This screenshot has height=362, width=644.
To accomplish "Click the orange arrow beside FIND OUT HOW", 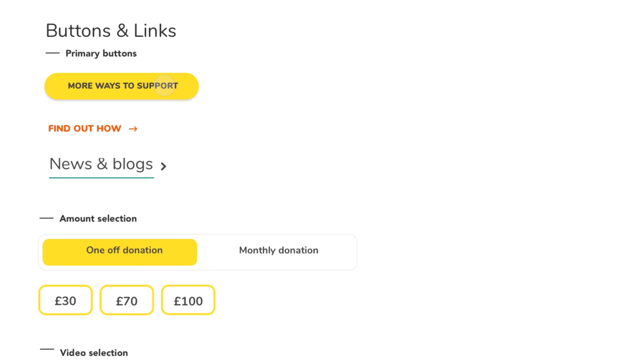I will (x=133, y=129).
